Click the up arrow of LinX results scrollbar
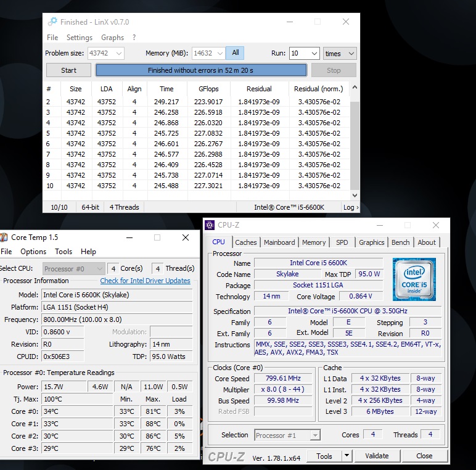This screenshot has width=476, height=470. 355,88
